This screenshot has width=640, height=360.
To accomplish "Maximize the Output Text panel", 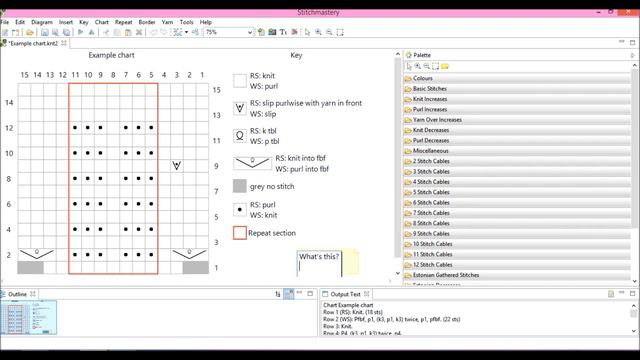I will pyautogui.click(x=632, y=293).
